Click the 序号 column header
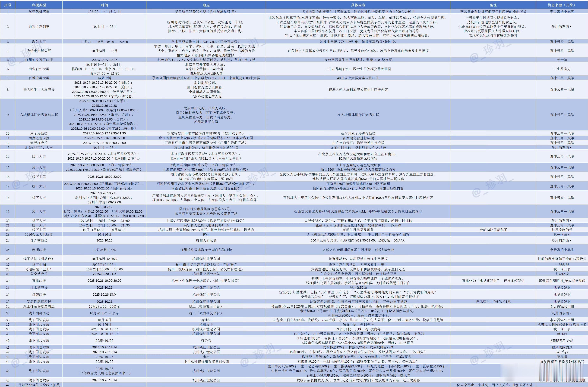This screenshot has width=588, height=387. pos(8,5)
